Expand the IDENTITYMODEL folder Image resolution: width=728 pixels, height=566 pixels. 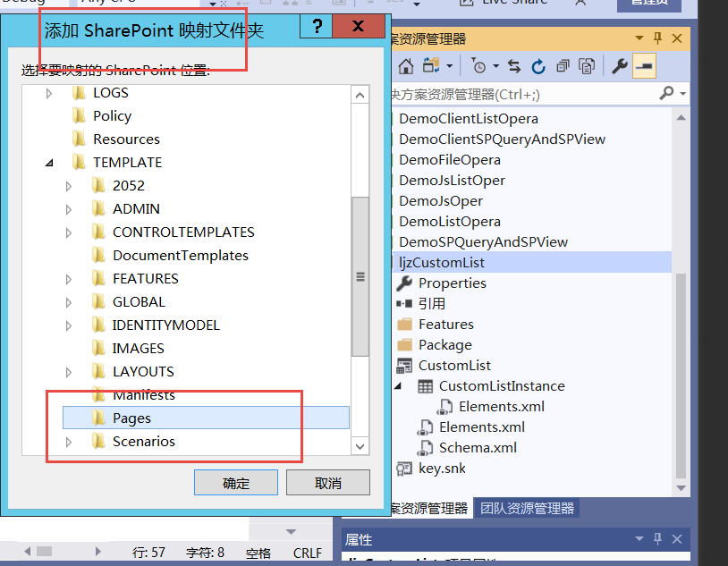[69, 325]
